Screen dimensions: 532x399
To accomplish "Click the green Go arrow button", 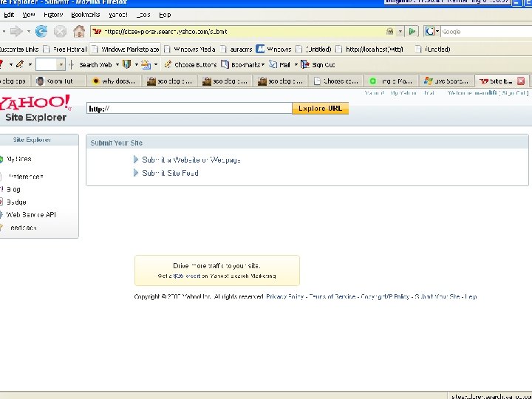I will pos(412,32).
